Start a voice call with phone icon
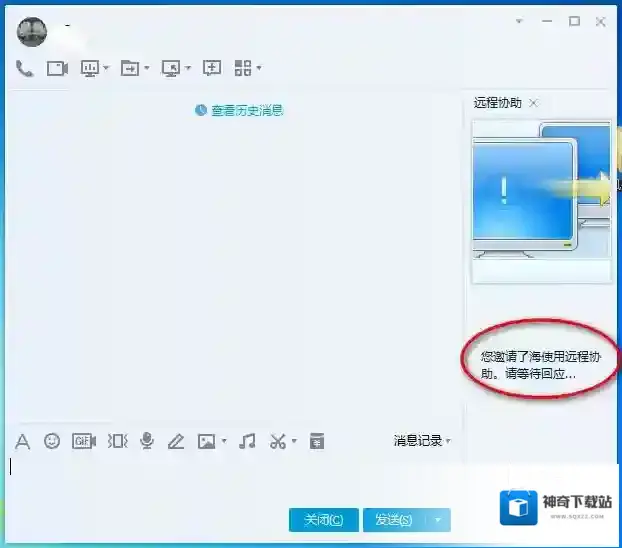 25,68
